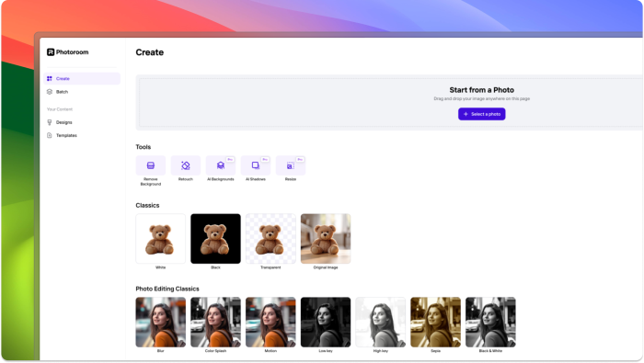Viewport: 644px width, 363px height.
Task: Open the Batch sidebar item
Action: [x=82, y=92]
